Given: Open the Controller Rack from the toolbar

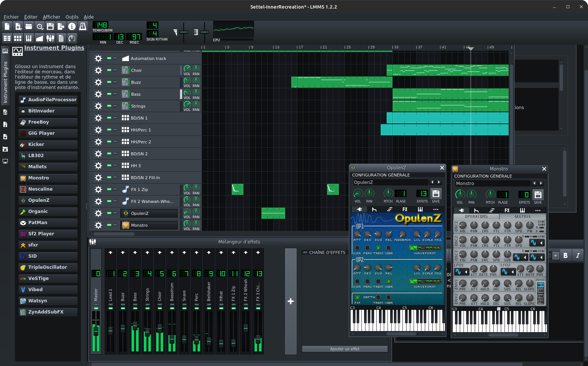Looking at the screenshot, I should click(72, 38).
